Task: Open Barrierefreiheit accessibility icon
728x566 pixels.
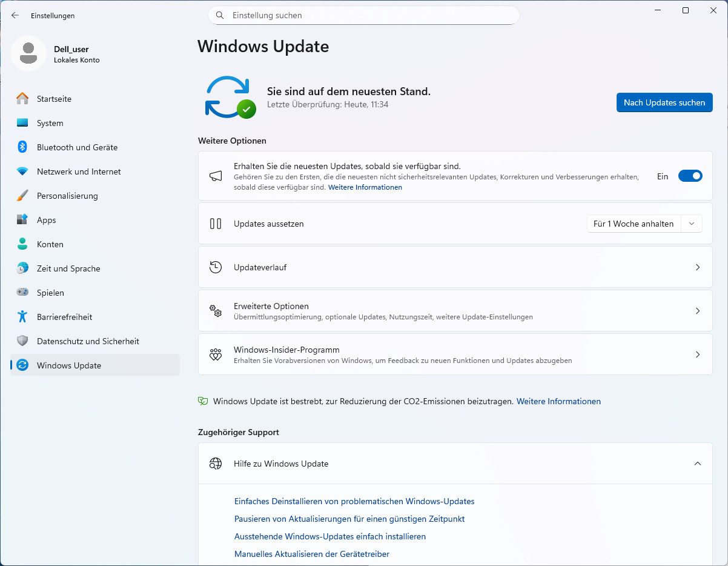Action: point(22,317)
